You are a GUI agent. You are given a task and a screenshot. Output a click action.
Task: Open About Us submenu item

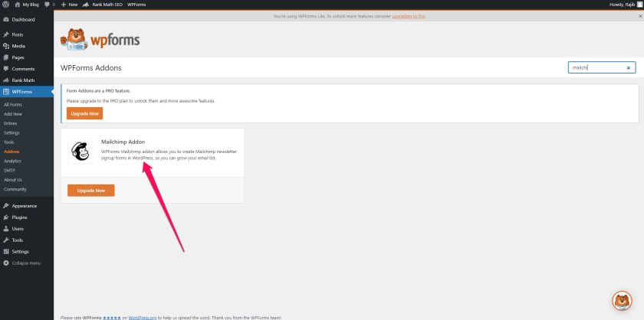13,180
